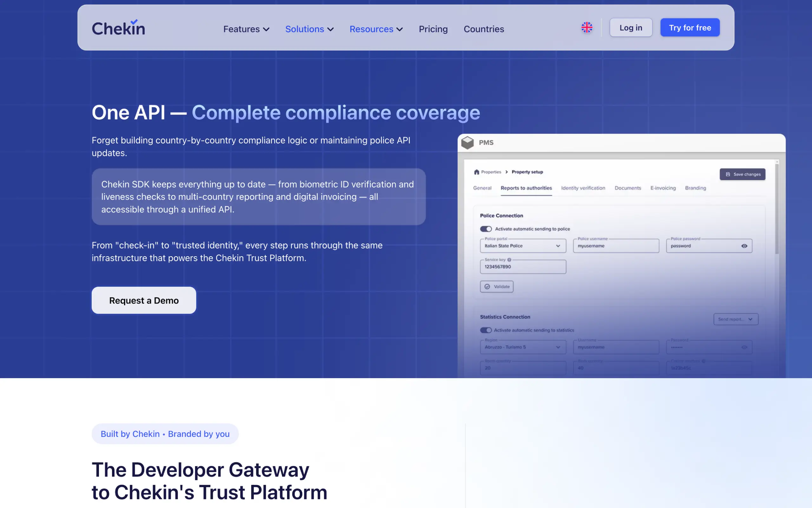Image resolution: width=812 pixels, height=508 pixels.
Task: Click Request a Demo button
Action: click(144, 300)
